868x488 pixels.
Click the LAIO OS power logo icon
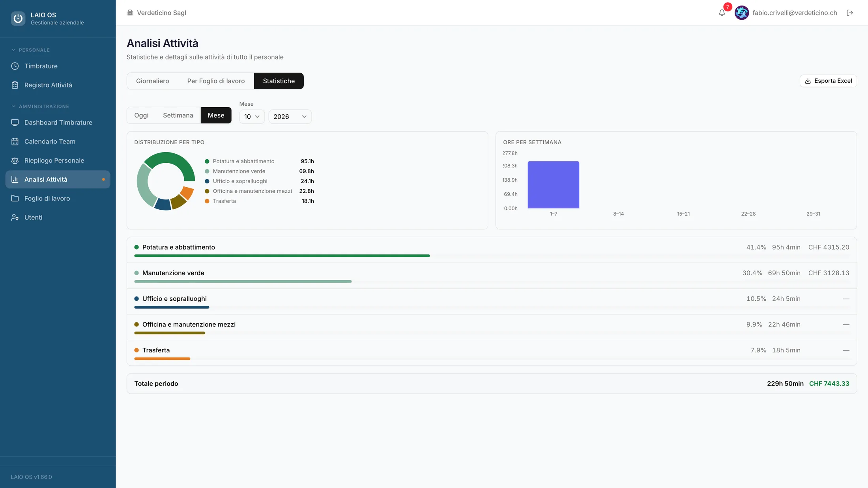coord(18,19)
